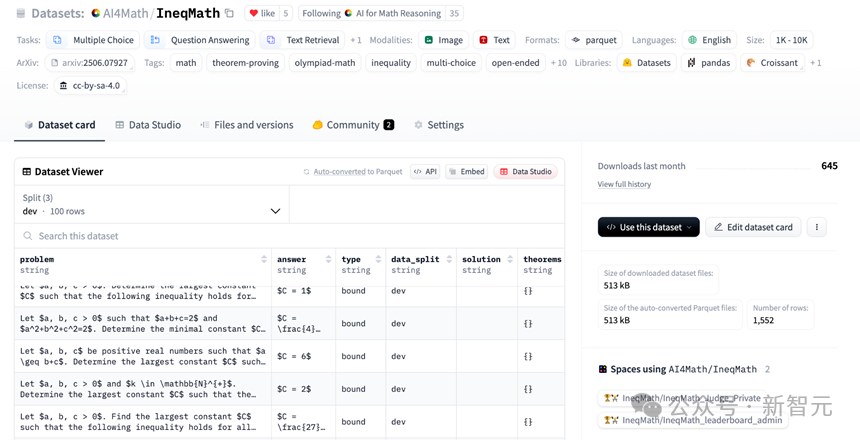
Task: Sort by the problem column arrows
Action: tap(264, 260)
